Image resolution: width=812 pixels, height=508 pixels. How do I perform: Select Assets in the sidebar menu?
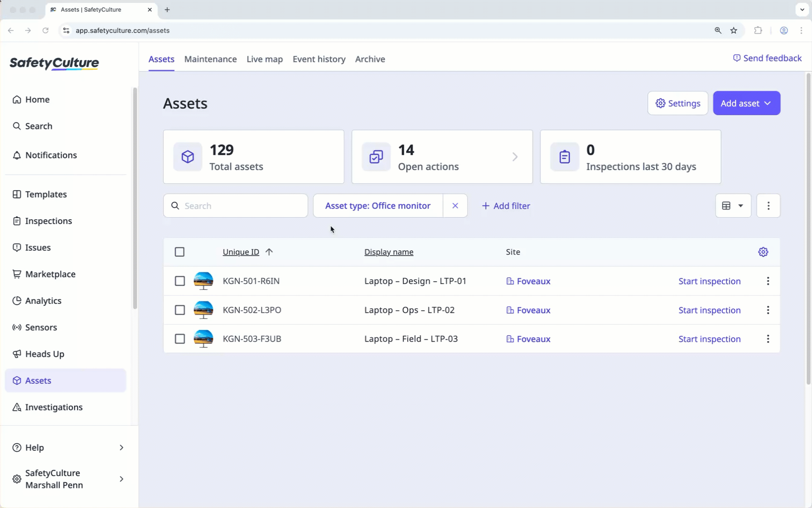coord(66,380)
